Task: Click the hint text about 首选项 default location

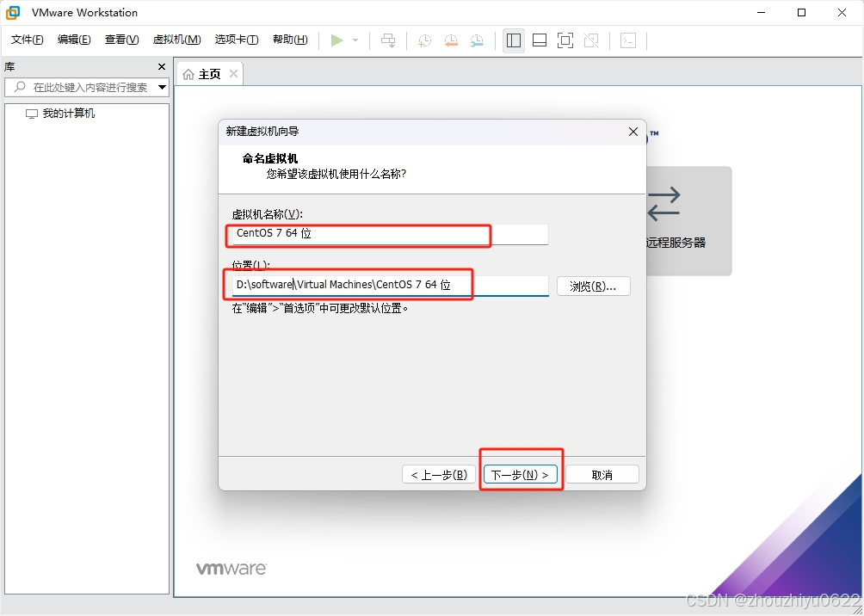Action: 320,309
